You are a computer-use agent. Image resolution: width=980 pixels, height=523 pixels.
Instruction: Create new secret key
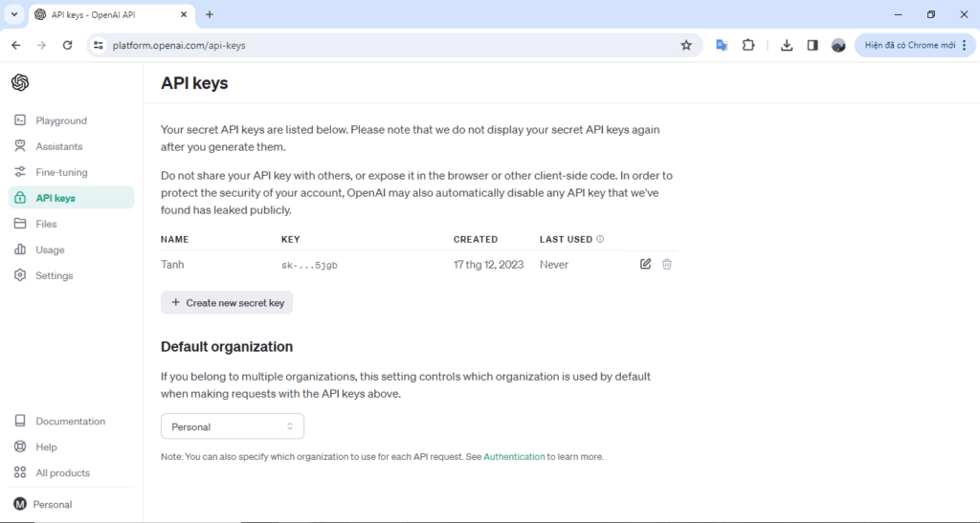tap(227, 303)
